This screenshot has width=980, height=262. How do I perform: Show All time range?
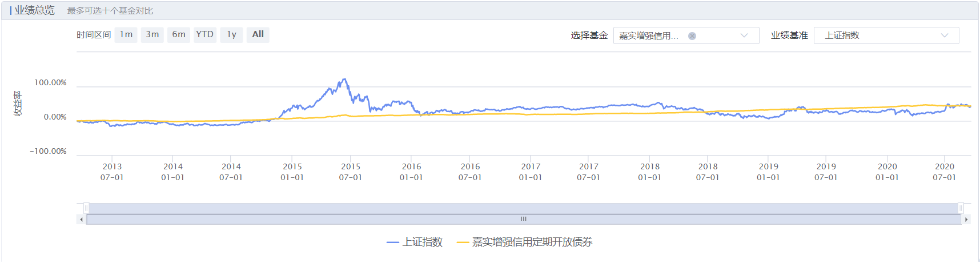point(258,35)
